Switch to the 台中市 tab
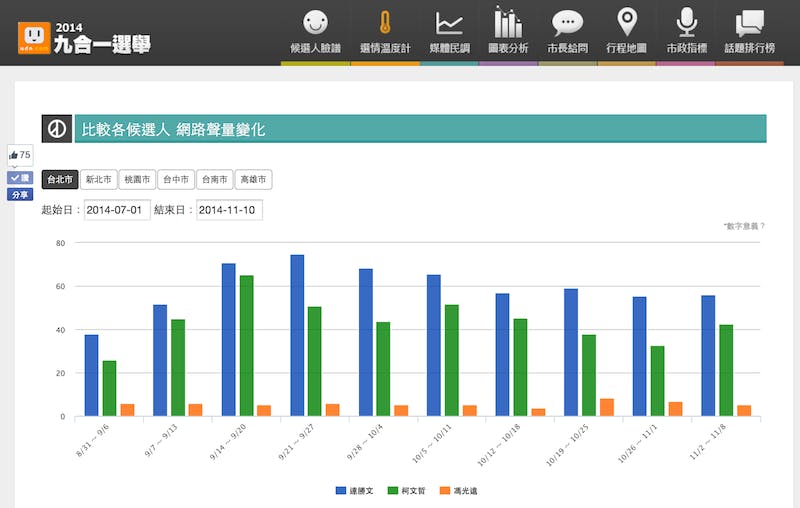 coord(176,180)
